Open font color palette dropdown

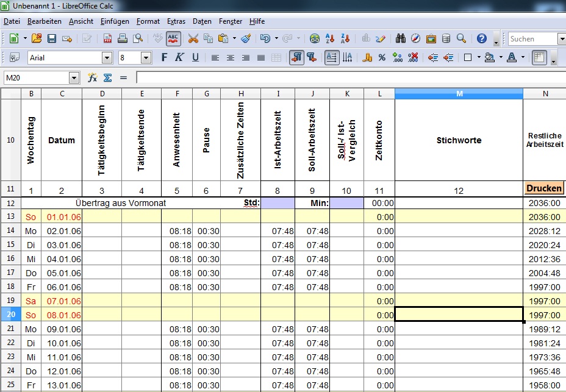point(523,57)
